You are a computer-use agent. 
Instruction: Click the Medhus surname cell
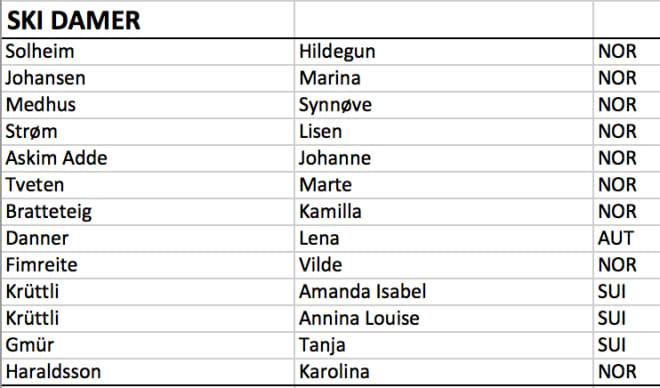[148, 105]
